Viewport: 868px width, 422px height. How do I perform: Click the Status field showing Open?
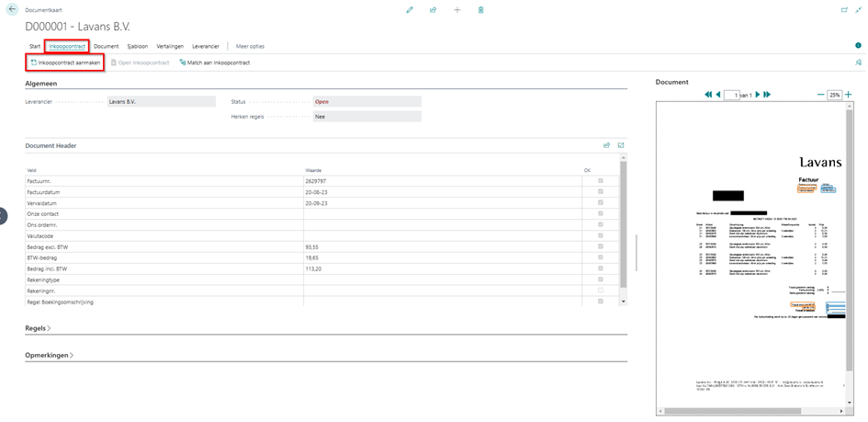[x=367, y=101]
